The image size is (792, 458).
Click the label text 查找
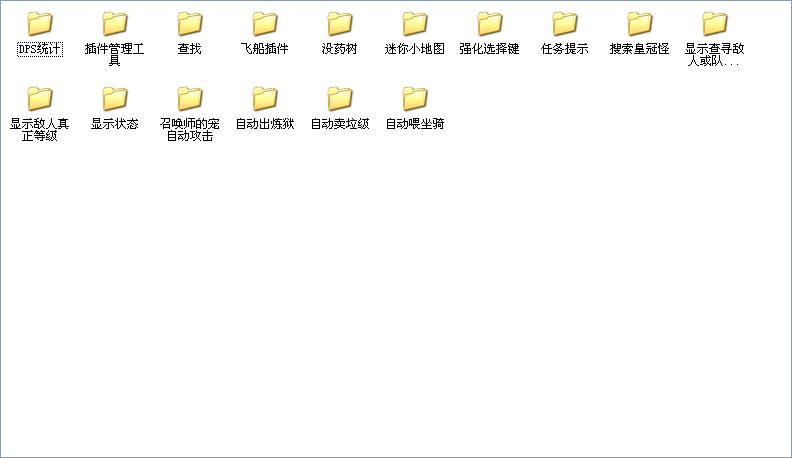[189, 49]
